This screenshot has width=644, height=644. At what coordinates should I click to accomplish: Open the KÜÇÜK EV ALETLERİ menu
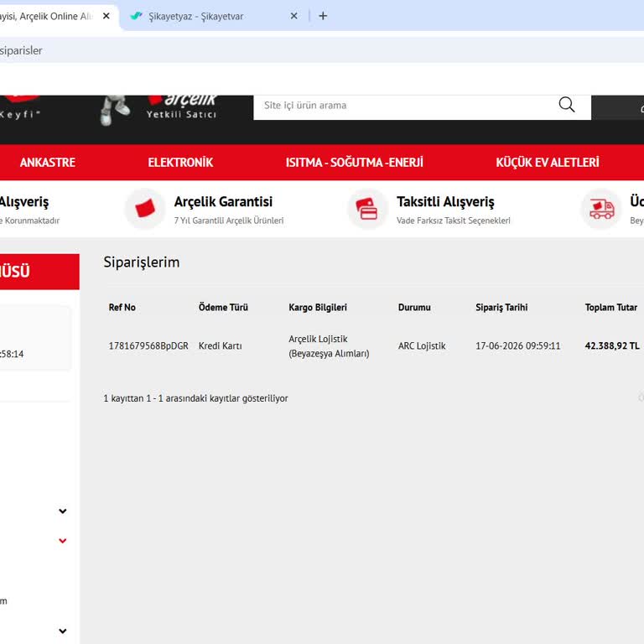[547, 162]
